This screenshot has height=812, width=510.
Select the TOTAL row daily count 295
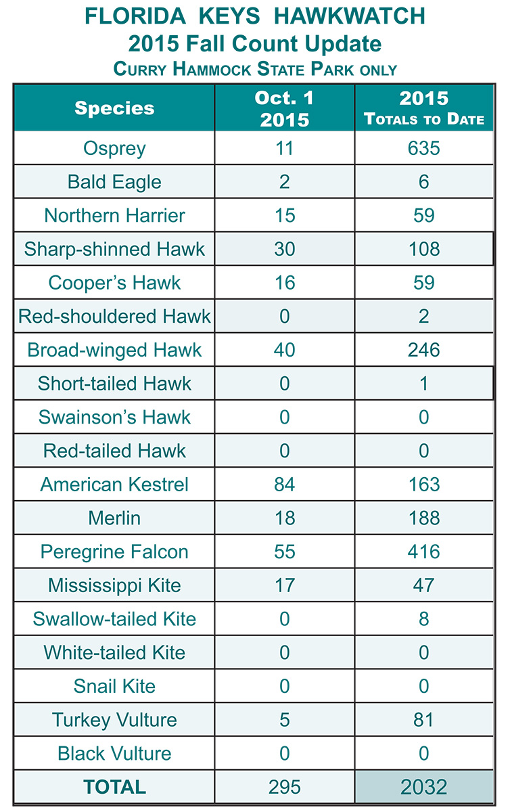pyautogui.click(x=284, y=787)
